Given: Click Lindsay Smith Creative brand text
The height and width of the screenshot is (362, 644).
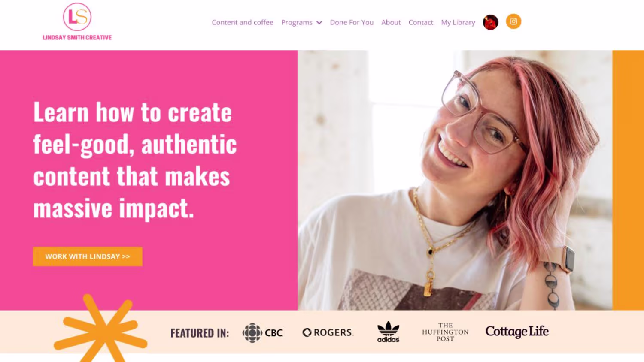Looking at the screenshot, I should pos(77,38).
